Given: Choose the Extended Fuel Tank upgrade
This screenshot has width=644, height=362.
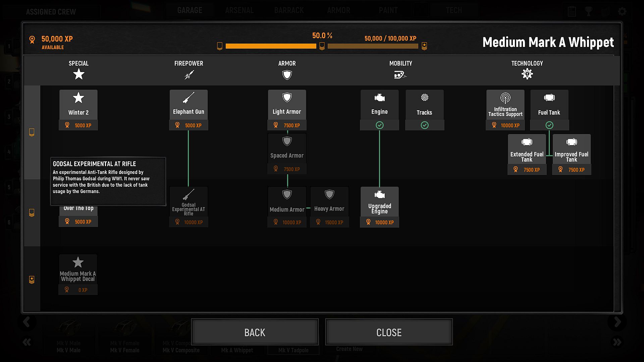Looking at the screenshot, I should [x=527, y=154].
